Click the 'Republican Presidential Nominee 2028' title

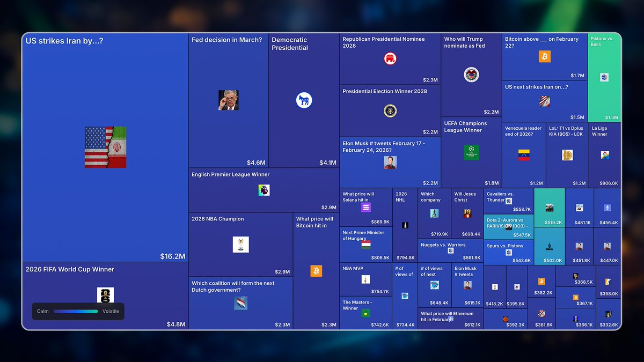click(384, 42)
